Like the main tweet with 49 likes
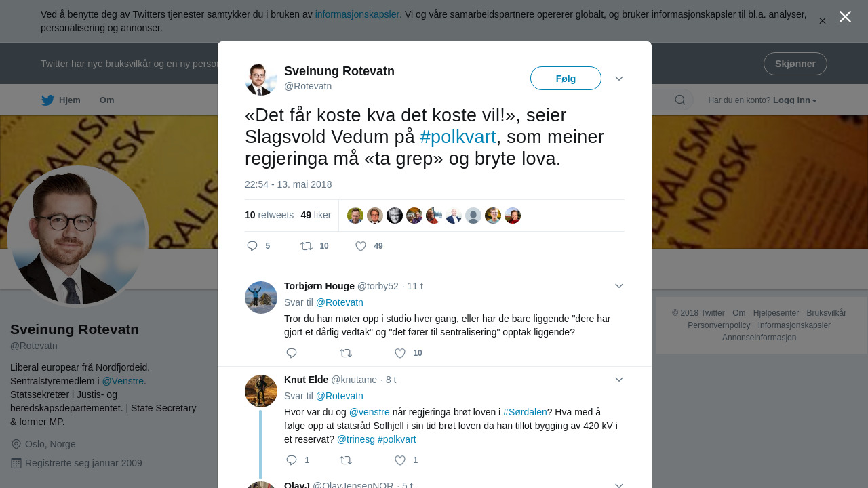The height and width of the screenshot is (488, 868). pyautogui.click(x=361, y=246)
